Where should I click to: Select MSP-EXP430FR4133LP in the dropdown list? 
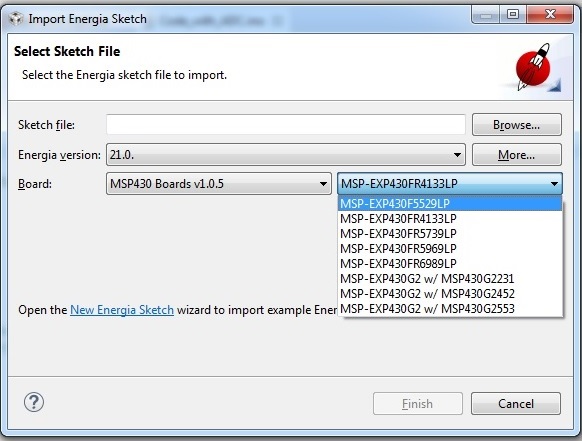450,219
